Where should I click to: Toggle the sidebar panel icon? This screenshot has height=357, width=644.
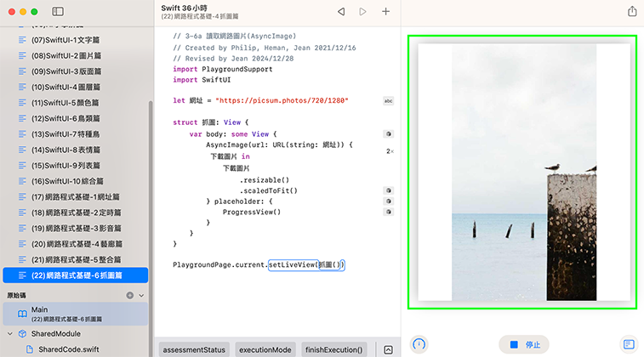tap(58, 12)
